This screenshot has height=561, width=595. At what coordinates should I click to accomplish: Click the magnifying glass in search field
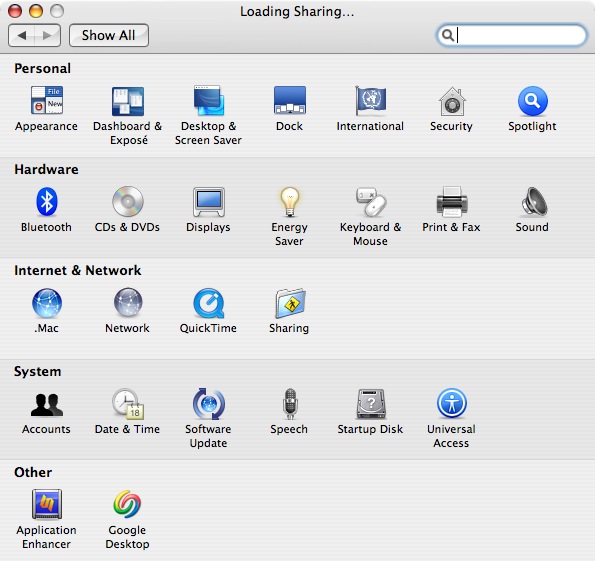[x=448, y=35]
